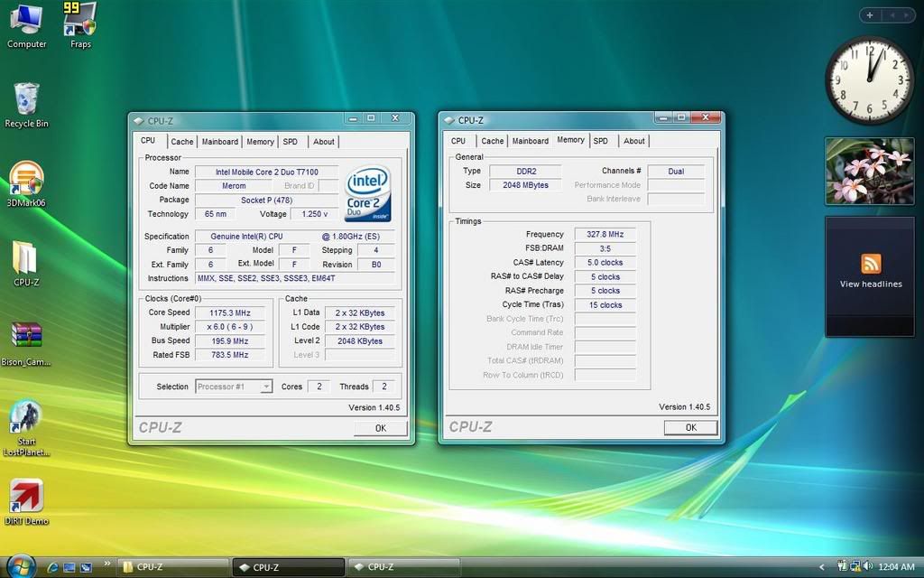Click the Specification value Genuine Intel(R) CPU

pyautogui.click(x=295, y=237)
